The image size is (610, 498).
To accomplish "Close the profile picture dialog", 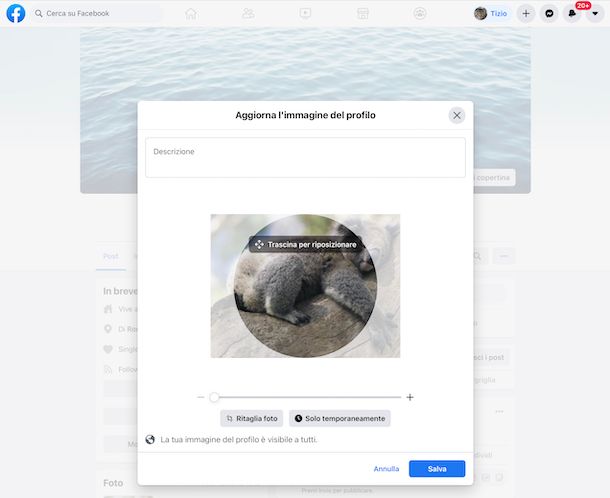I will pos(457,116).
